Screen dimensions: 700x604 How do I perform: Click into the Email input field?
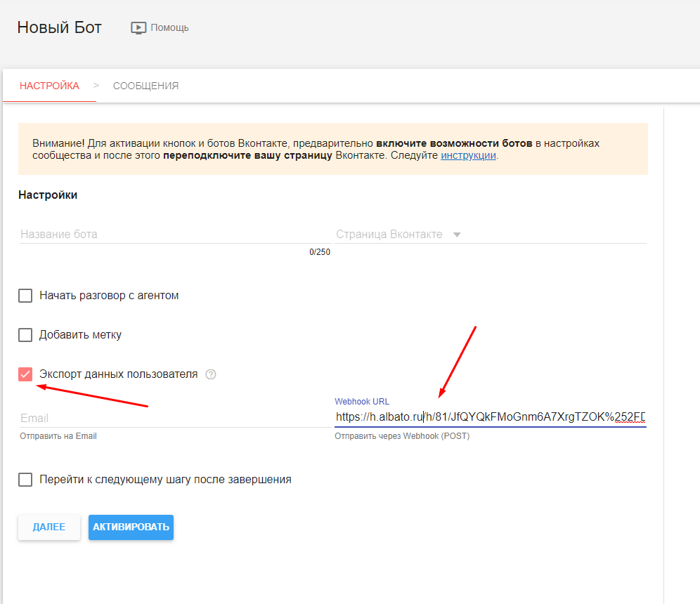click(174, 418)
